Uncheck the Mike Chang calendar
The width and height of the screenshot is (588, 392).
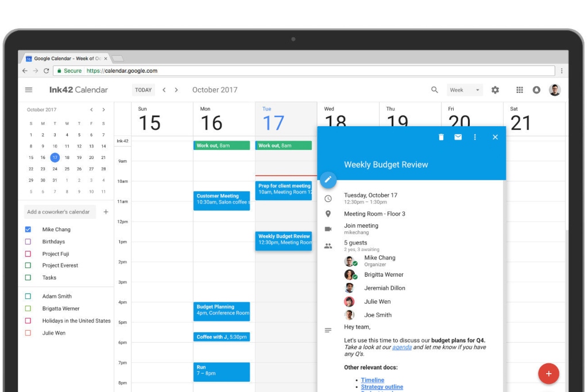pos(28,230)
